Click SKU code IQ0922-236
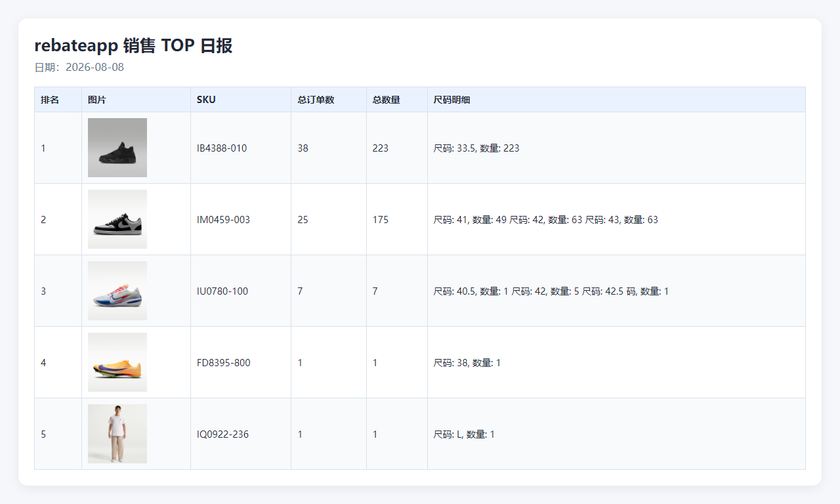840x504 pixels. click(222, 434)
